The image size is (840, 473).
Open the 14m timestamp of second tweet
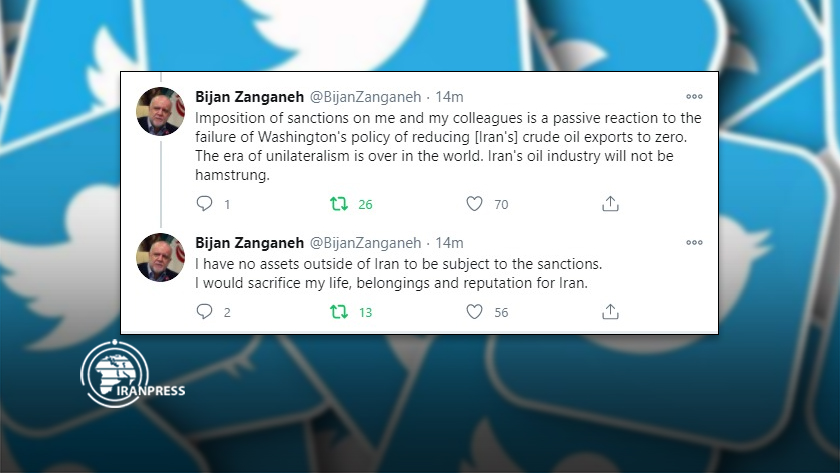point(449,243)
